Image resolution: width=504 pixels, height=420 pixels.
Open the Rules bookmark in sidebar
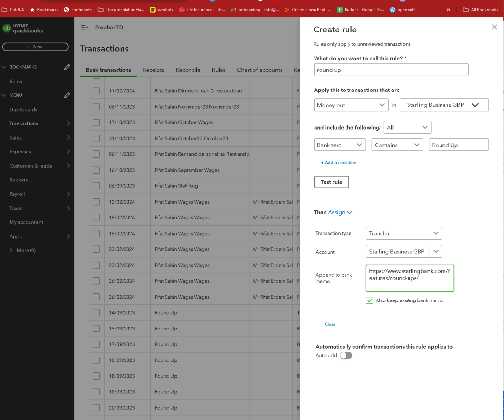tap(16, 82)
